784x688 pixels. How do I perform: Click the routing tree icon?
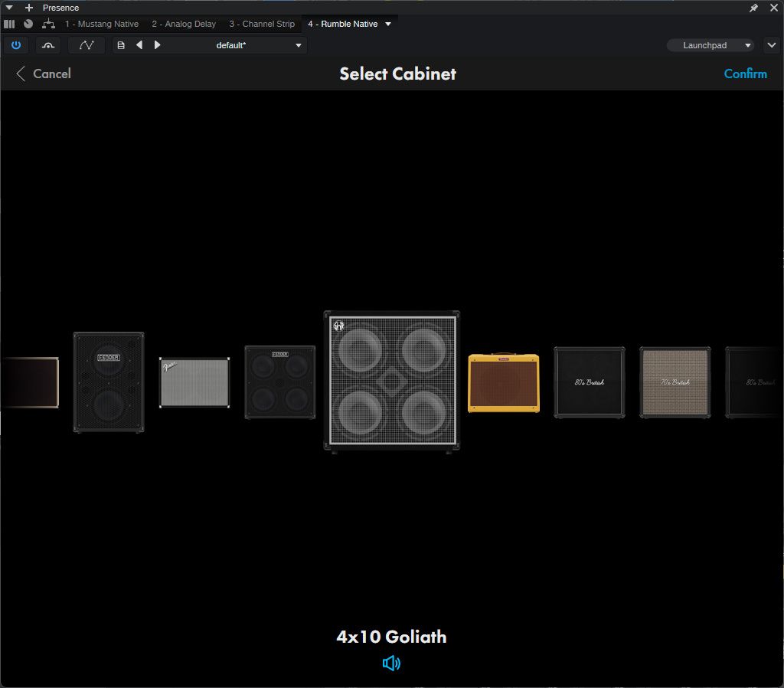[x=48, y=24]
